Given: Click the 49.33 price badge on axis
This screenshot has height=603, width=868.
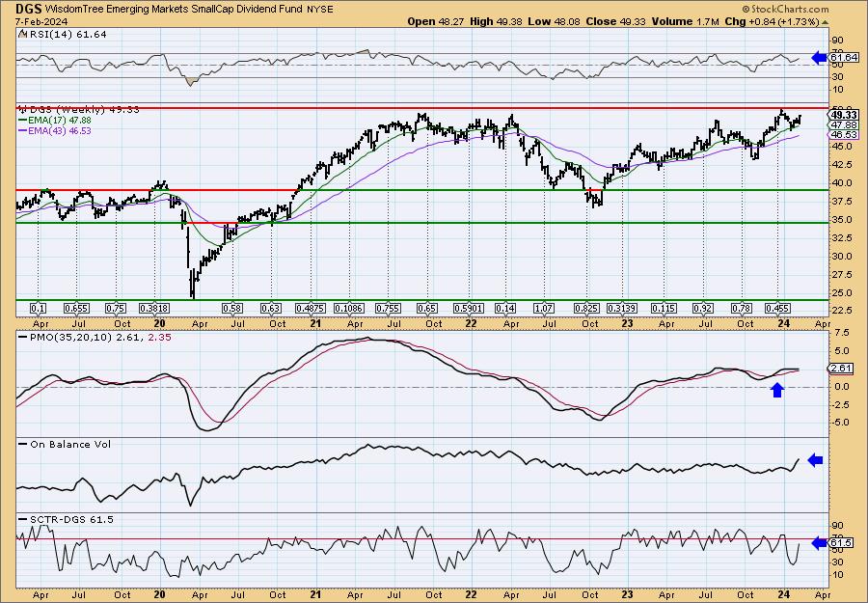Looking at the screenshot, I should [845, 115].
